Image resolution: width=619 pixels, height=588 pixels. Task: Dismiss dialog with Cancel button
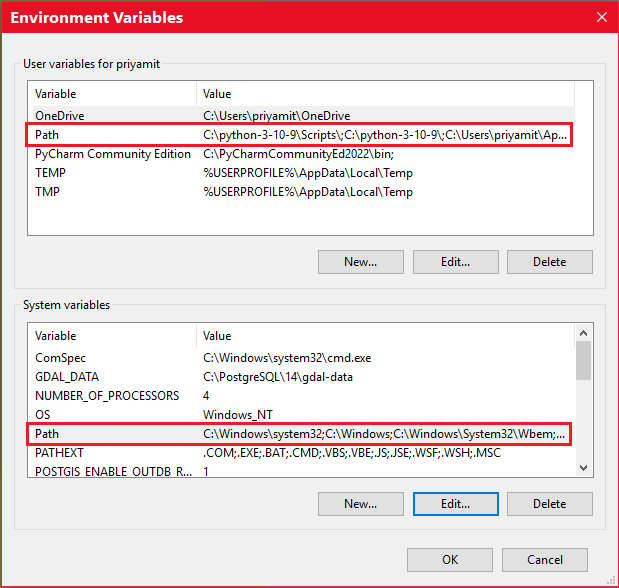click(x=545, y=560)
